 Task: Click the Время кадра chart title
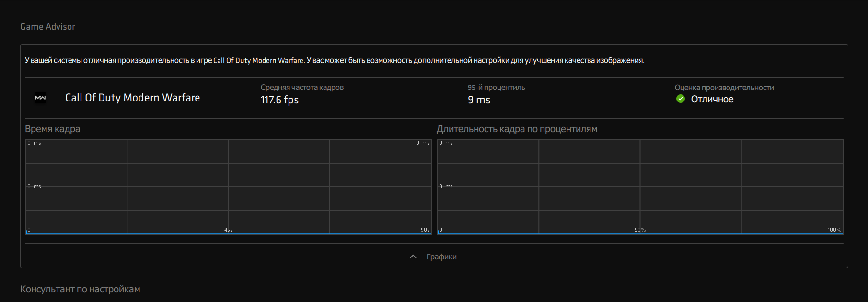[x=53, y=129]
